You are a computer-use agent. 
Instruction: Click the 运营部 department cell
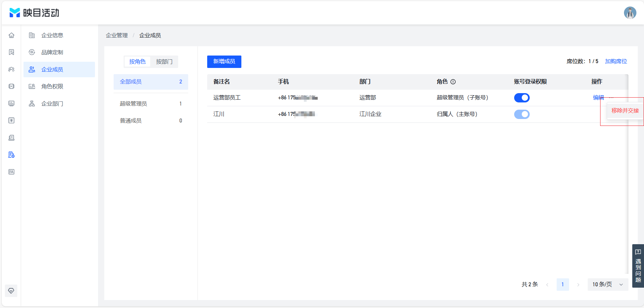pyautogui.click(x=368, y=98)
